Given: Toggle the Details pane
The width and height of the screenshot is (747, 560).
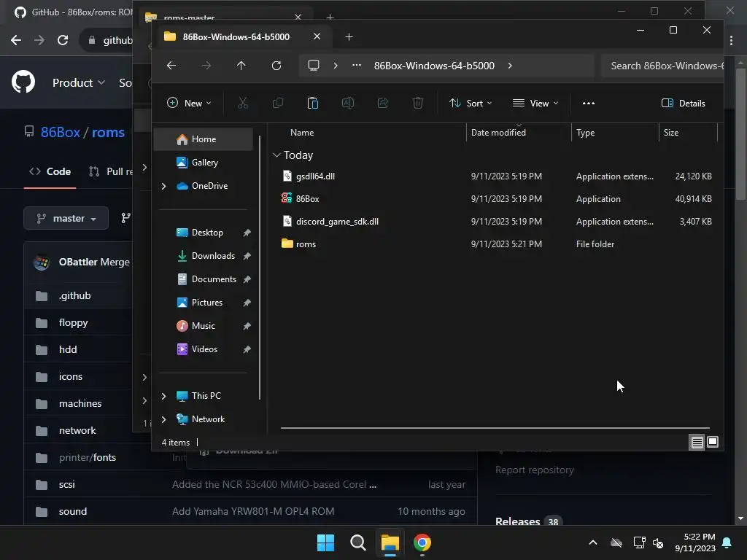Looking at the screenshot, I should [x=683, y=103].
